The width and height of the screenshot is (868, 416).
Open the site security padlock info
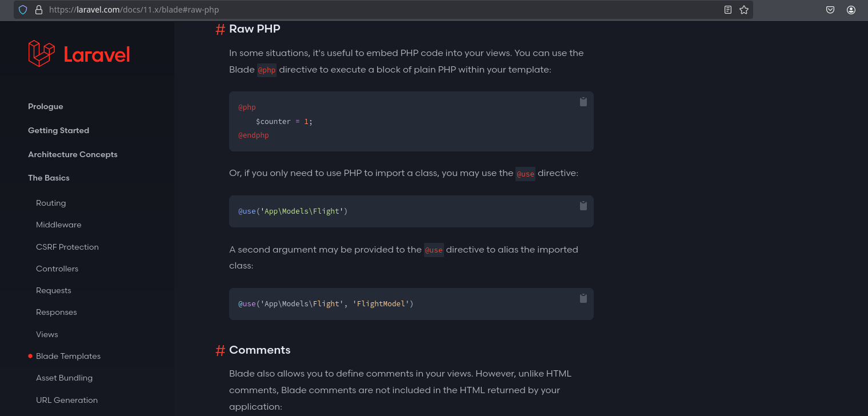coord(39,10)
